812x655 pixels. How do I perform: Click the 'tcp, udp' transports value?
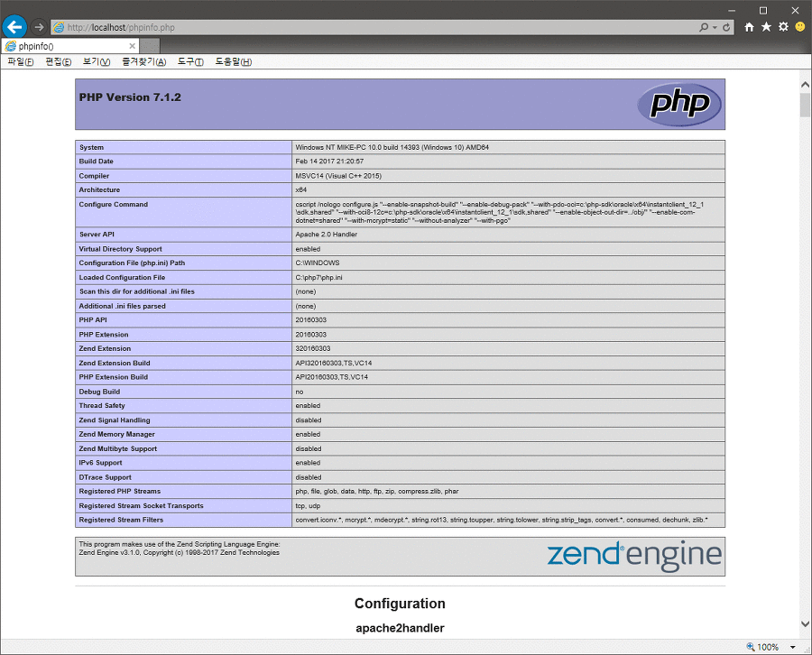(308, 506)
